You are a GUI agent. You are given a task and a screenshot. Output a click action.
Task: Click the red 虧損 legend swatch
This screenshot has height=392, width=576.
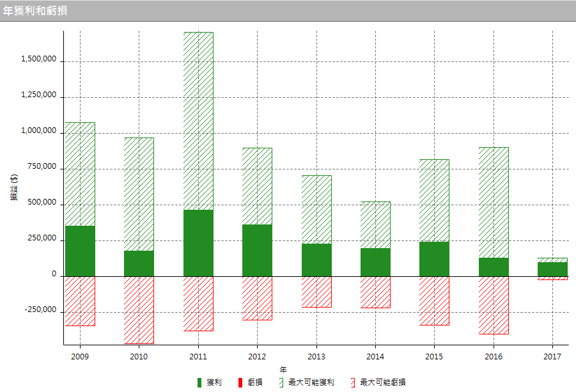240,382
